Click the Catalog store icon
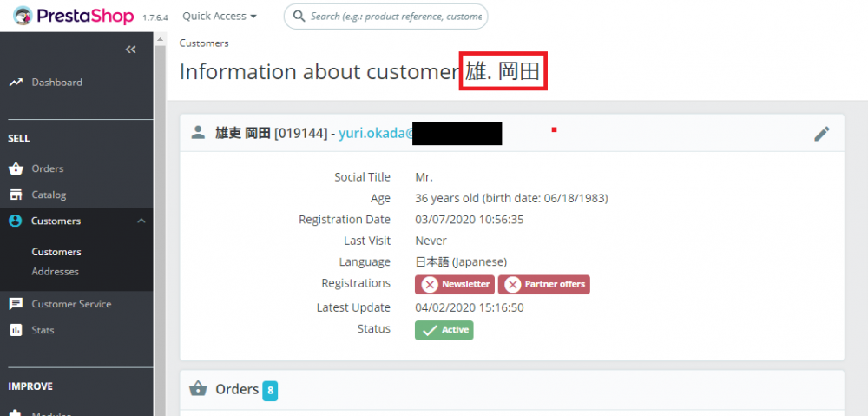Image resolution: width=868 pixels, height=416 pixels. pos(16,195)
